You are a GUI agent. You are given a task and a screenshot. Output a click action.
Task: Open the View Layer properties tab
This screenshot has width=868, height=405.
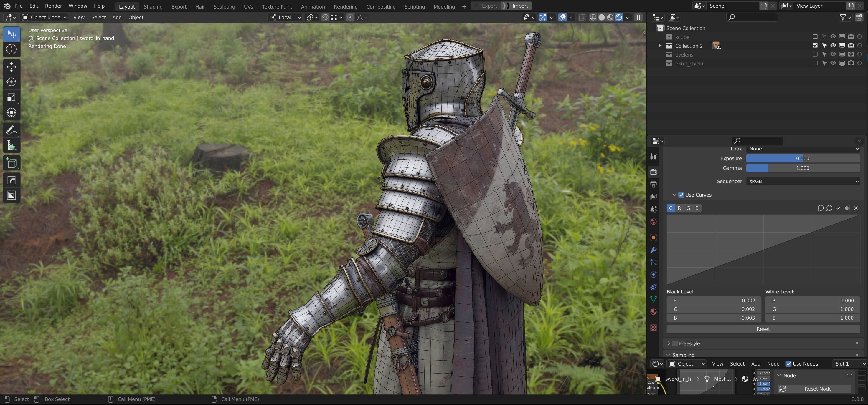click(x=654, y=197)
